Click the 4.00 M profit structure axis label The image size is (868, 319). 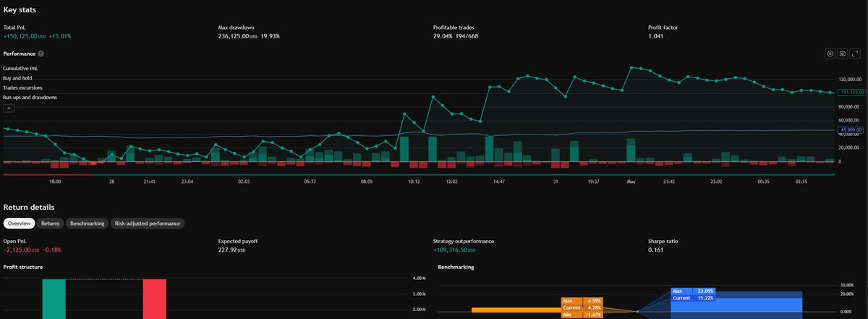[419, 278]
